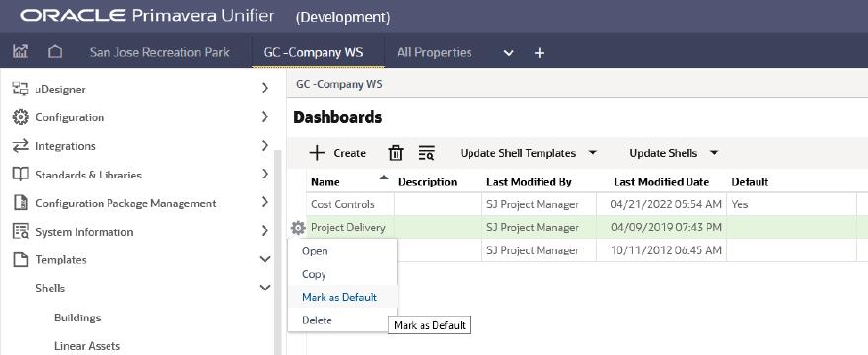Expand the System Information chevron
Viewport: 868px width, 355px height.
click(265, 230)
